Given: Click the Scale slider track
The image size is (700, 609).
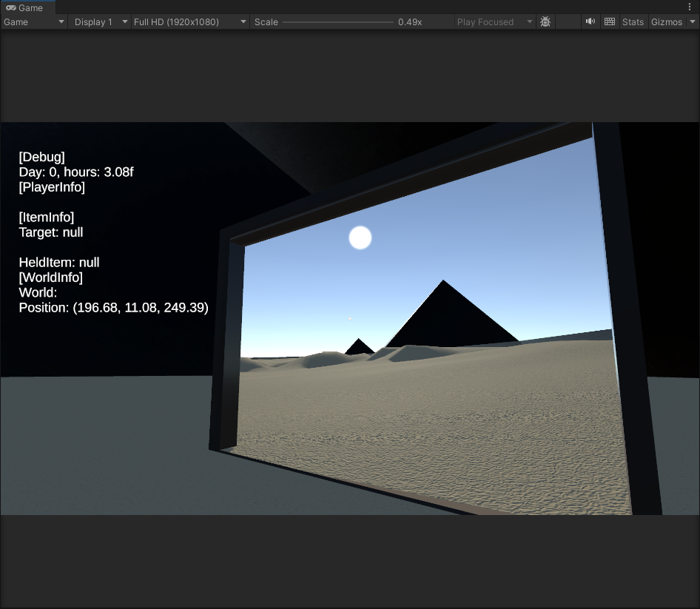Looking at the screenshot, I should pyautogui.click(x=338, y=22).
